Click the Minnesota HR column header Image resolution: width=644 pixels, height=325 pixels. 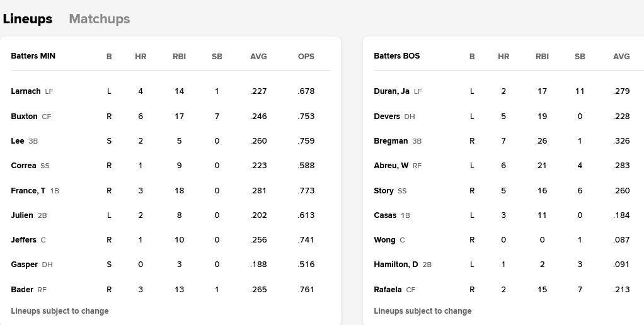click(141, 56)
